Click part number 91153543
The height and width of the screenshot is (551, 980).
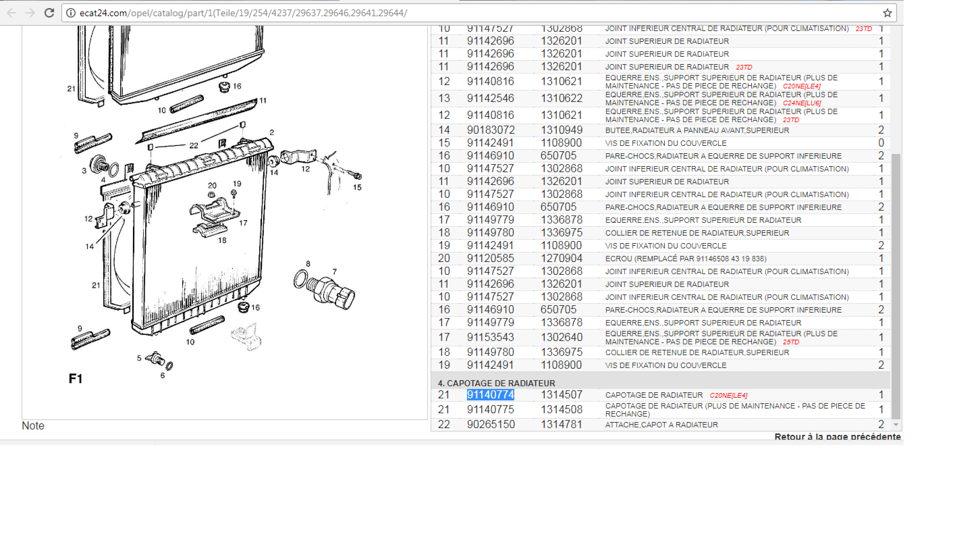[490, 337]
